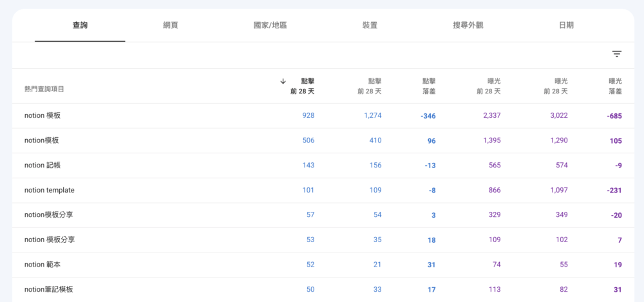The image size is (644, 302).
Task: Click the -346 click difference value
Action: click(x=428, y=116)
